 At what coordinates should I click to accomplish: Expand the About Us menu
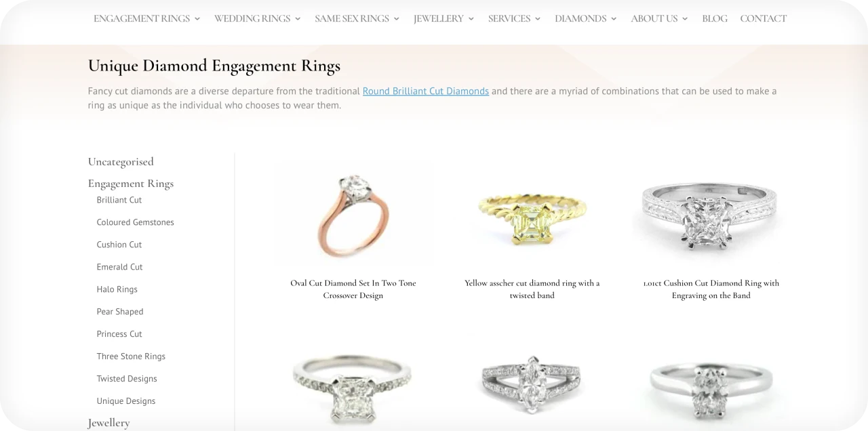[x=659, y=19]
